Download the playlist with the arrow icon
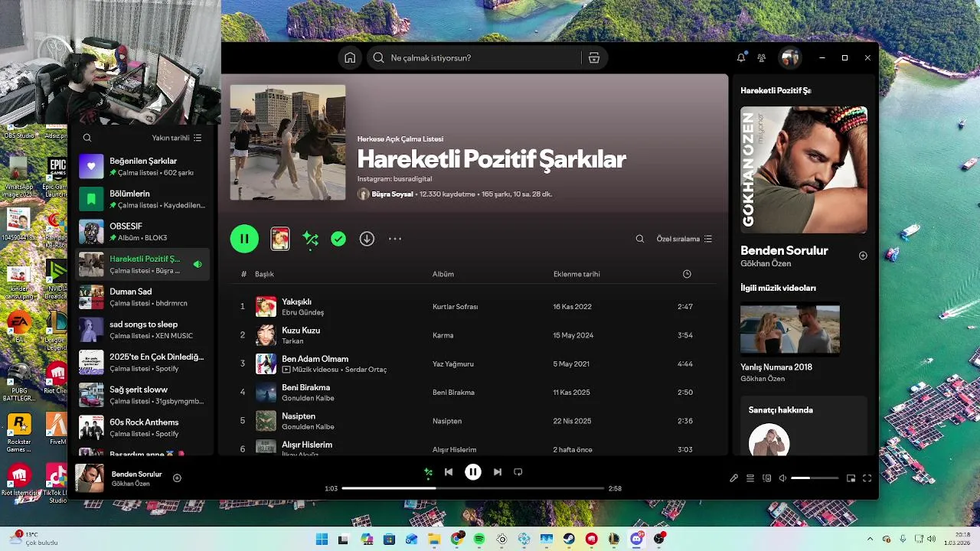The image size is (980, 551). [367, 239]
